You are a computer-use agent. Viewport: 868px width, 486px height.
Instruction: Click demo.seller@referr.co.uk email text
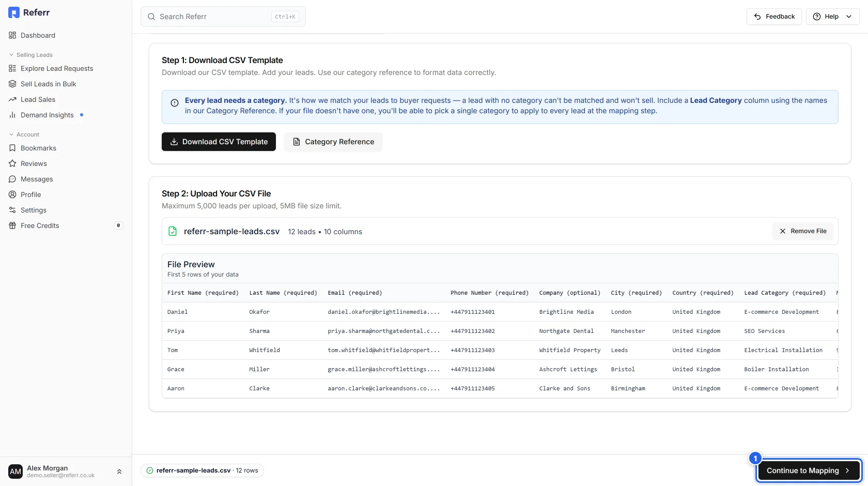click(61, 475)
